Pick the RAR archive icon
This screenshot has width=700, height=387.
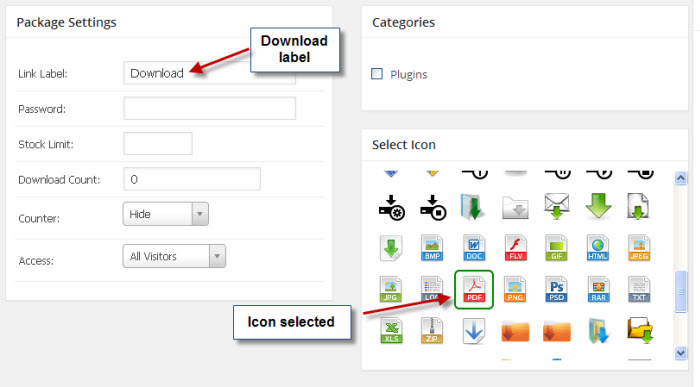point(598,289)
